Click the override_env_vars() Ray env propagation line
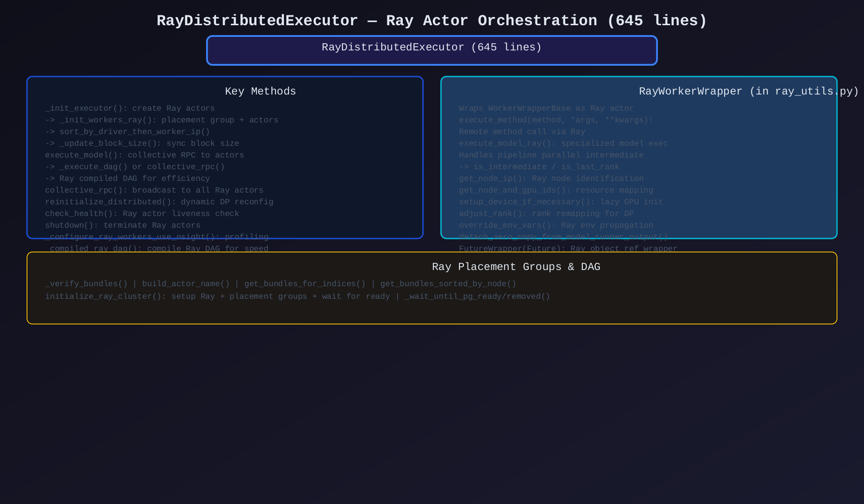 tap(556, 225)
